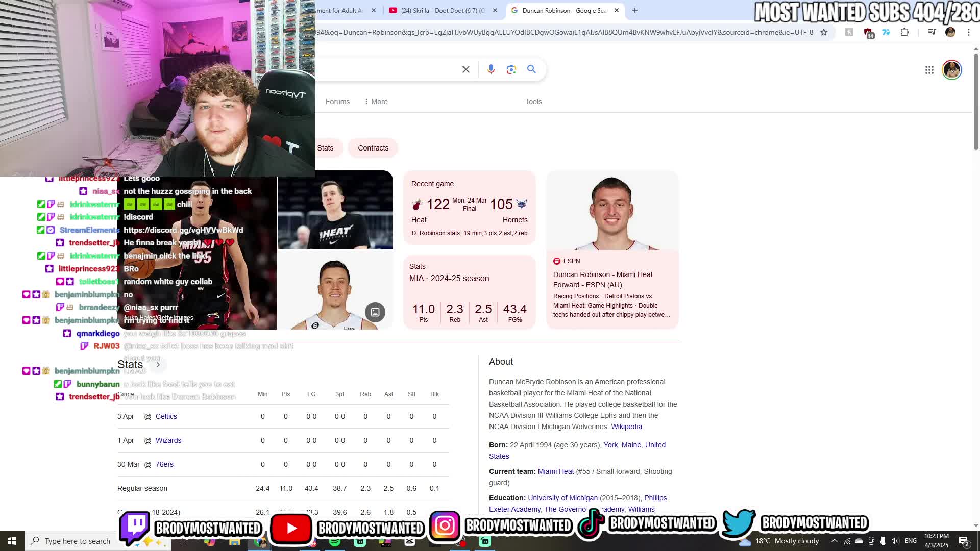This screenshot has height=551, width=980.
Task: Expand the More search filters menu
Action: click(376, 102)
